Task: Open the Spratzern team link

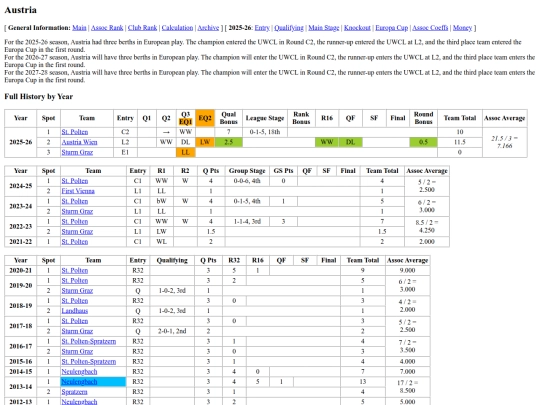Action: click(x=74, y=392)
